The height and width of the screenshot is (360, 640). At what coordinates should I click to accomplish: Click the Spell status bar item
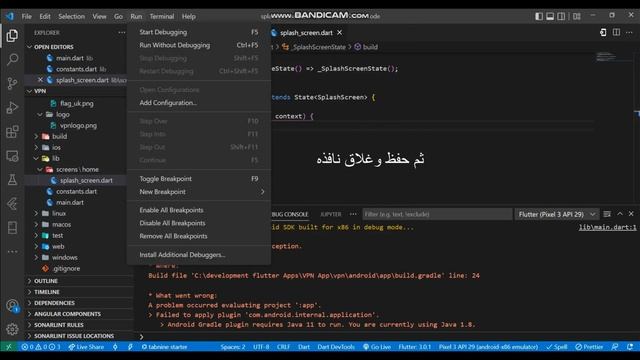tap(557, 347)
